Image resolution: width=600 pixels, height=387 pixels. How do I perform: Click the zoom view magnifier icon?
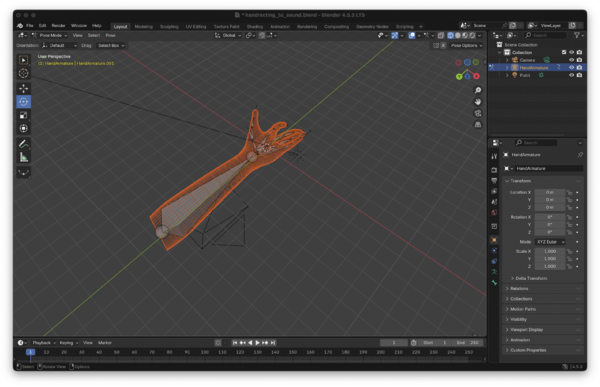click(478, 90)
